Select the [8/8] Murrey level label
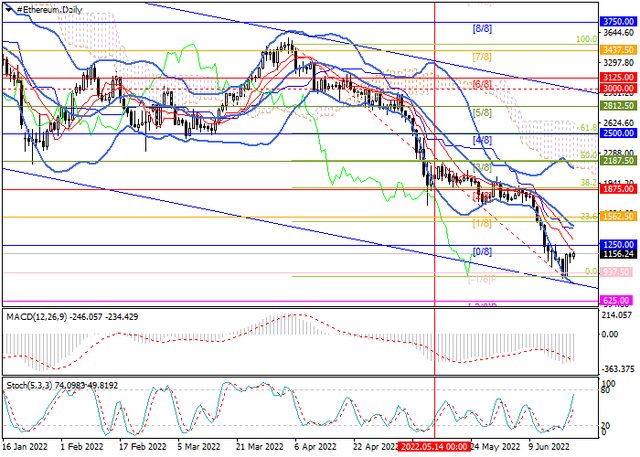This screenshot has height=457, width=640. 483,29
